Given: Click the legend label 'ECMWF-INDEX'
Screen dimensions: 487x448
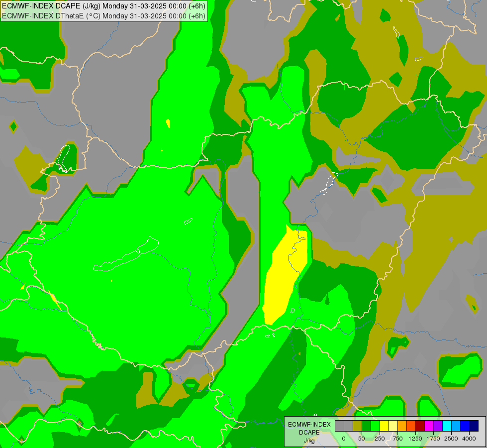Looking at the screenshot, I should pos(309,425).
